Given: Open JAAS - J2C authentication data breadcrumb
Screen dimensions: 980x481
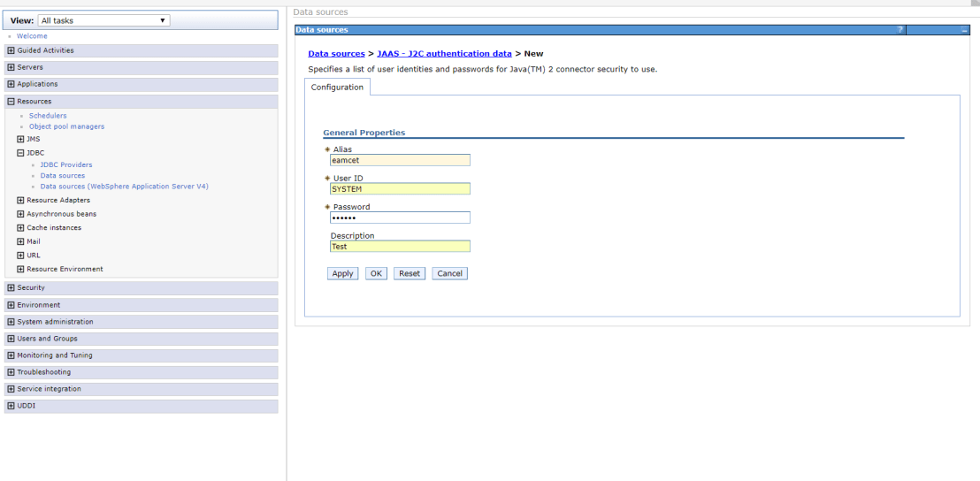Looking at the screenshot, I should (x=444, y=54).
